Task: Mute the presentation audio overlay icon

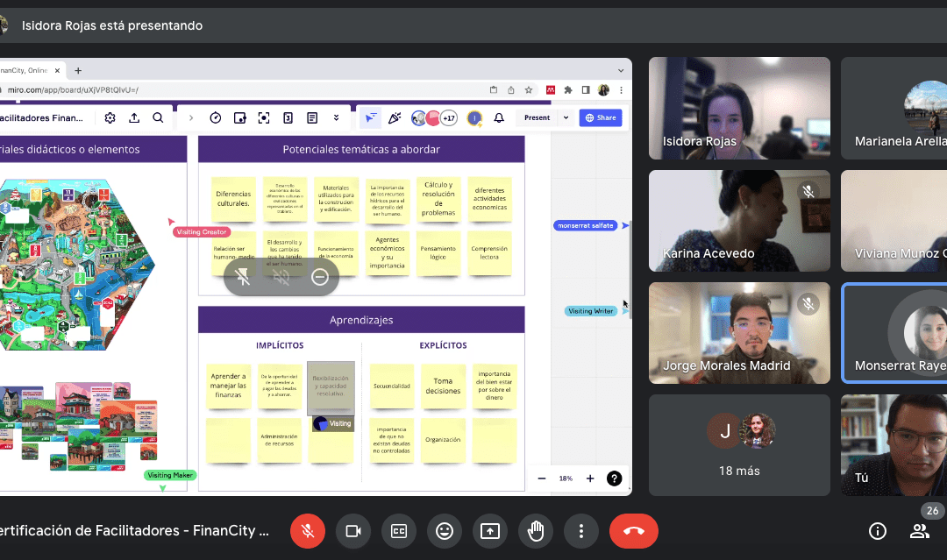Action: coord(281,277)
